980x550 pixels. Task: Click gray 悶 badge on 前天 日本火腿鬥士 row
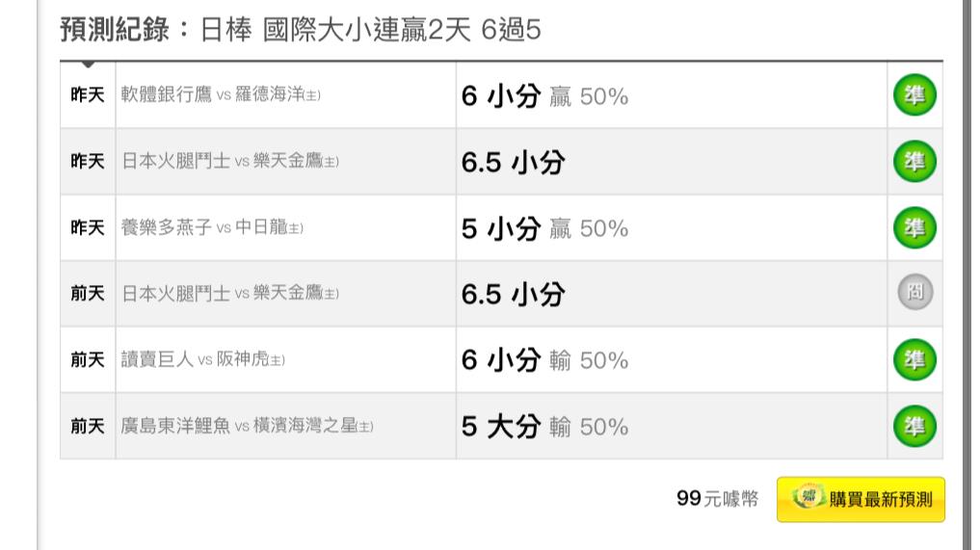point(915,292)
